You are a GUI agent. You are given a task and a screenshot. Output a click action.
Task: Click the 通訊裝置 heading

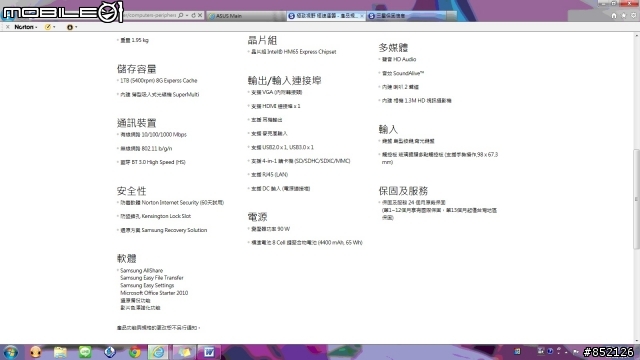pyautogui.click(x=136, y=123)
